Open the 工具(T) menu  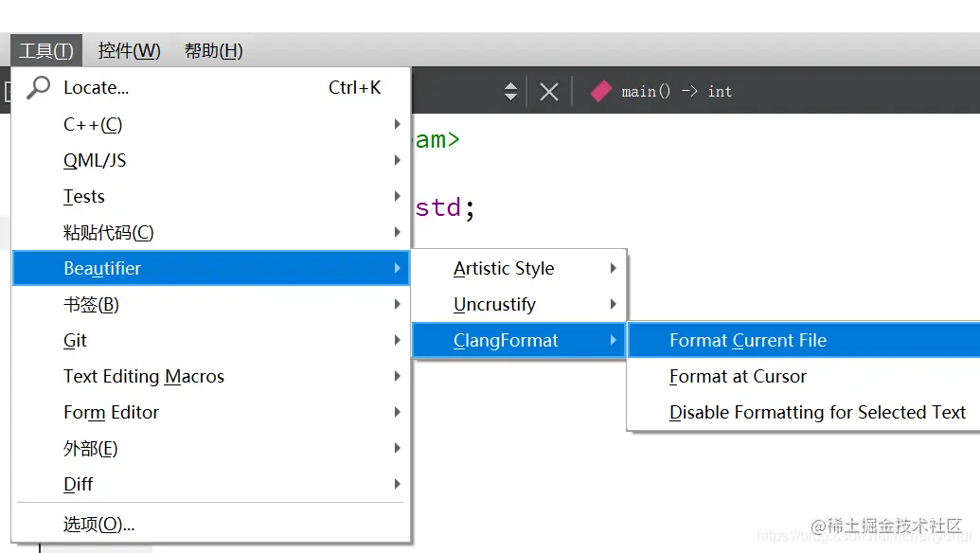coord(46,50)
